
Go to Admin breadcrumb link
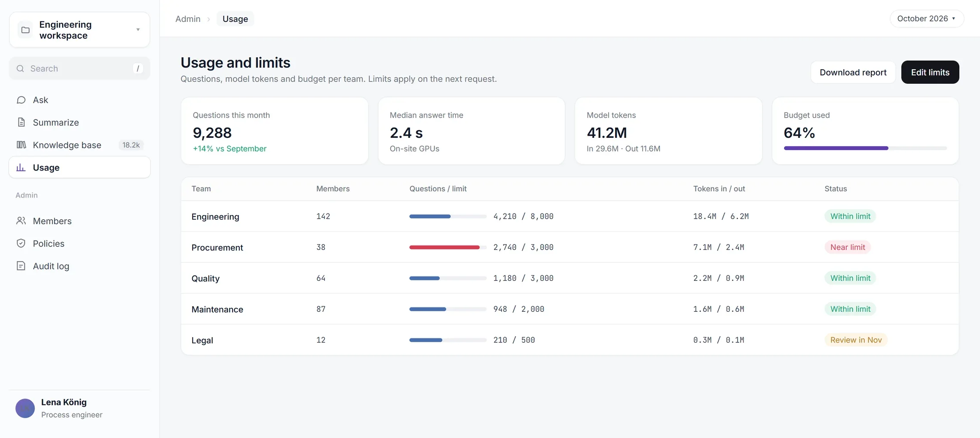pos(188,19)
